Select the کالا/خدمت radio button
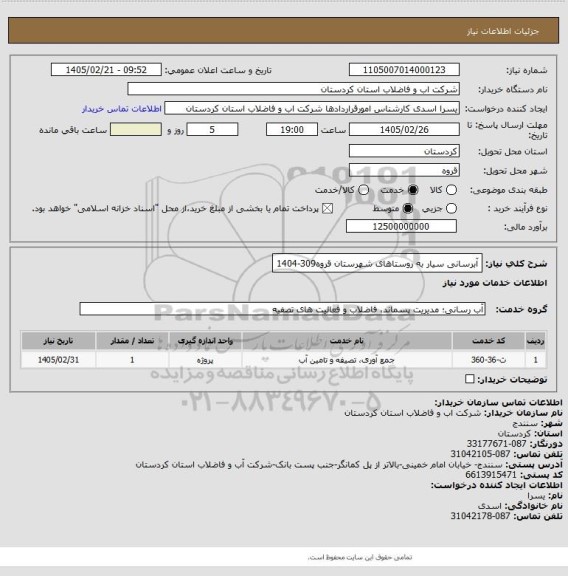568x576 pixels. point(363,190)
